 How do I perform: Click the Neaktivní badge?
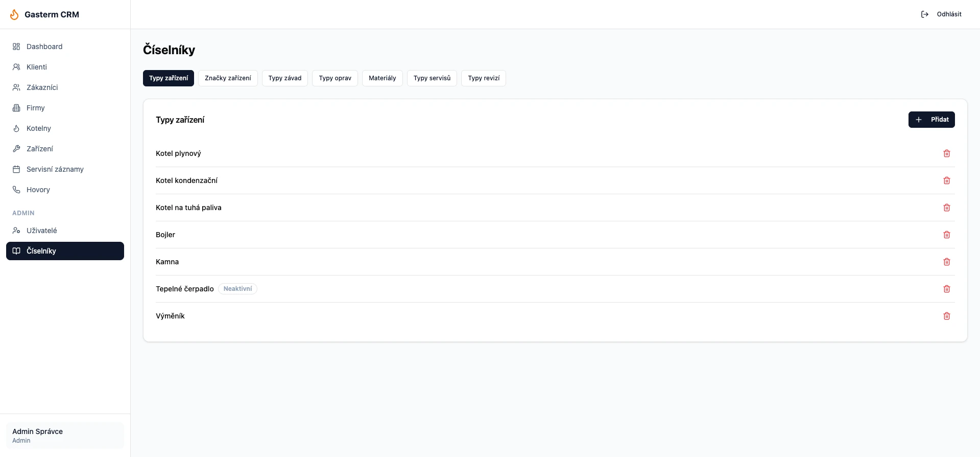click(237, 289)
